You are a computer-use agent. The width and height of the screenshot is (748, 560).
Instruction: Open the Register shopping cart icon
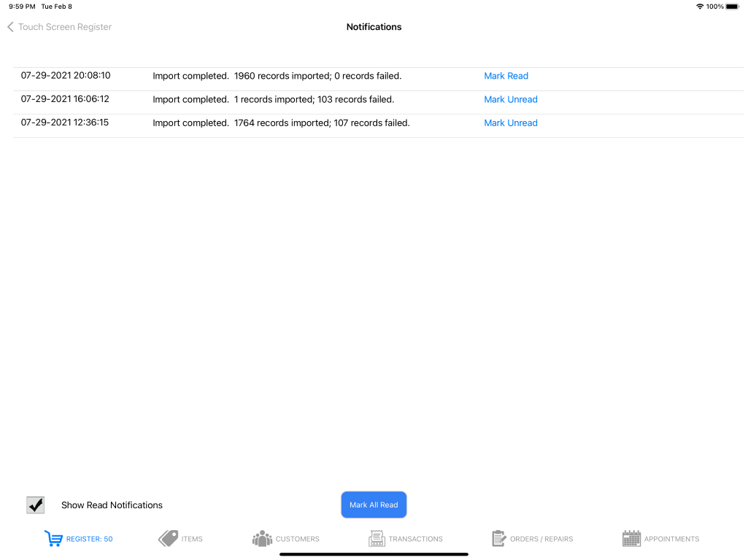pos(53,539)
